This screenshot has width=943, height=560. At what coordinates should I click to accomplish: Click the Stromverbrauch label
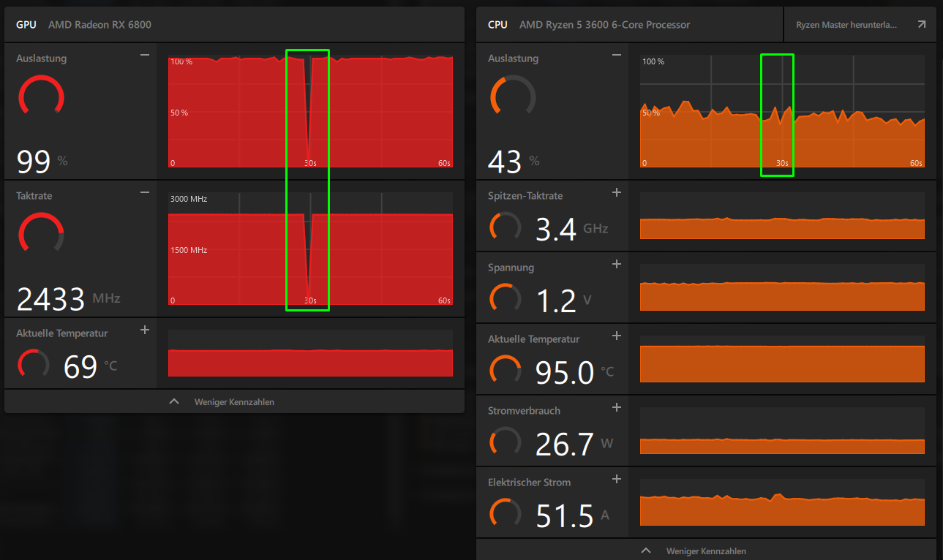(x=525, y=411)
